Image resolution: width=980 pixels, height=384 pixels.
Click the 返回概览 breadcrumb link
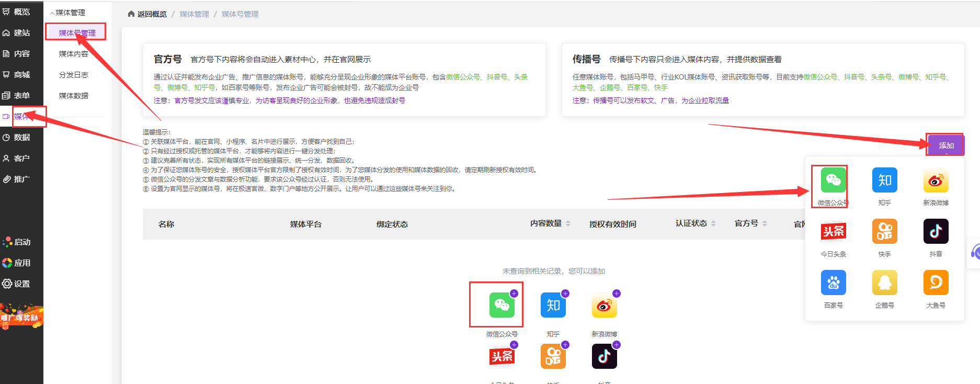(147, 14)
